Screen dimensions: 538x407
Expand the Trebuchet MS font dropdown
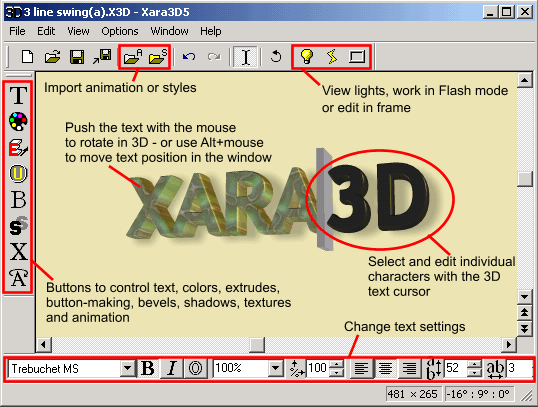[128, 369]
